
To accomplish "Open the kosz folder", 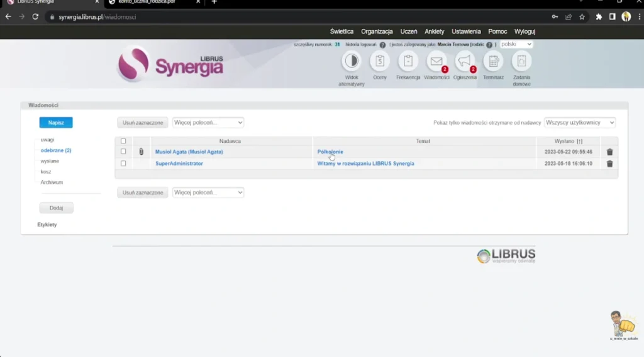I will tap(45, 171).
